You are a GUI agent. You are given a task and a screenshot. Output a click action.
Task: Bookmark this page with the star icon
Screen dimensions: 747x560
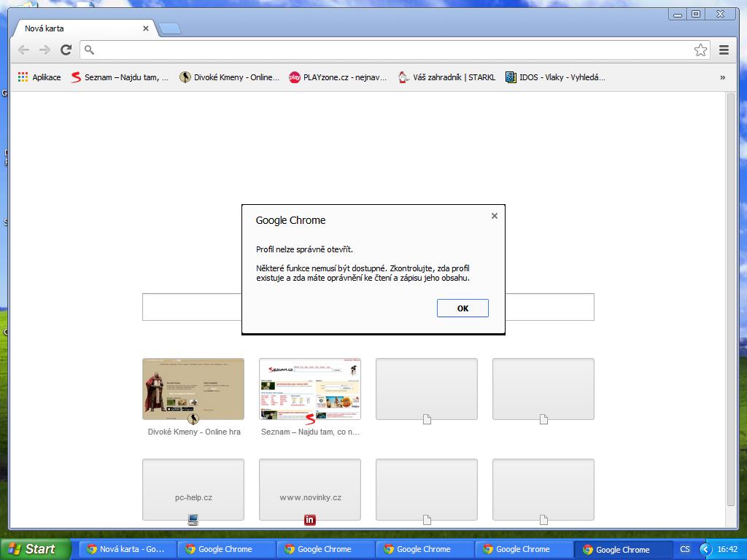(x=700, y=50)
